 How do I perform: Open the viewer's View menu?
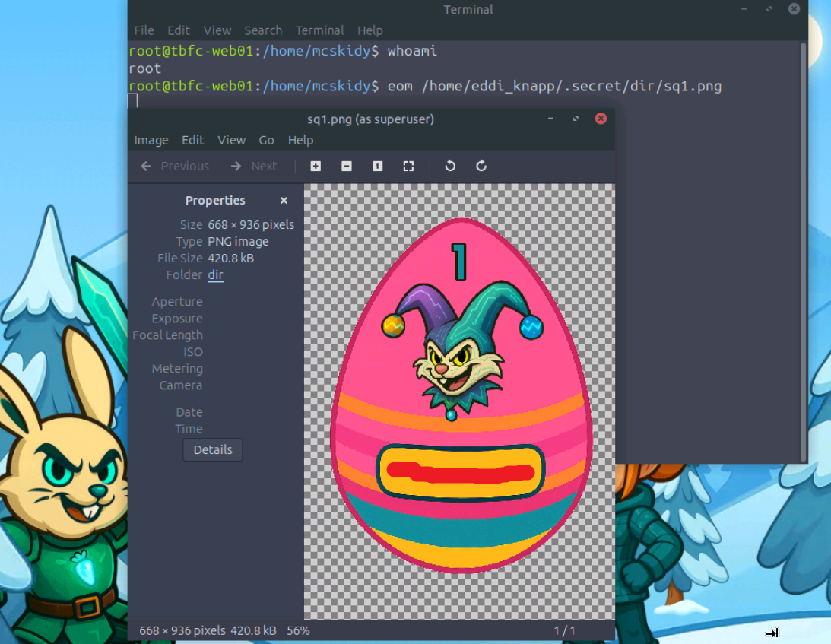pyautogui.click(x=231, y=140)
